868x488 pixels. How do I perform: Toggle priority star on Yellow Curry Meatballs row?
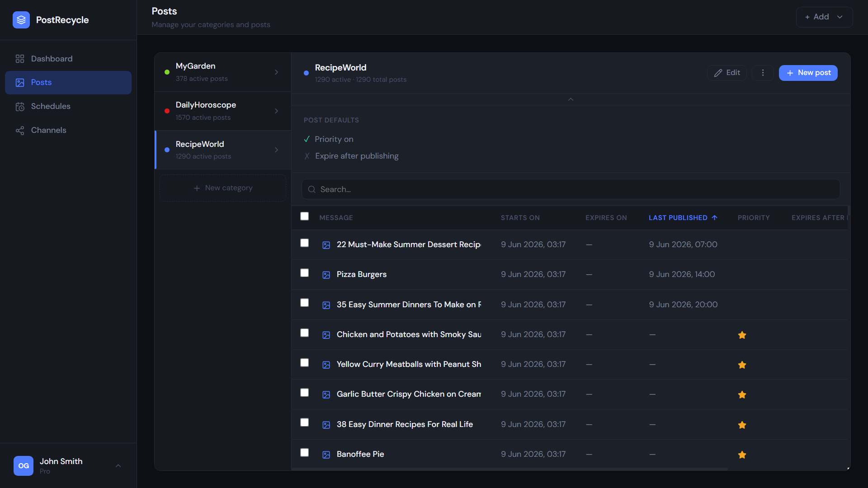click(x=742, y=365)
